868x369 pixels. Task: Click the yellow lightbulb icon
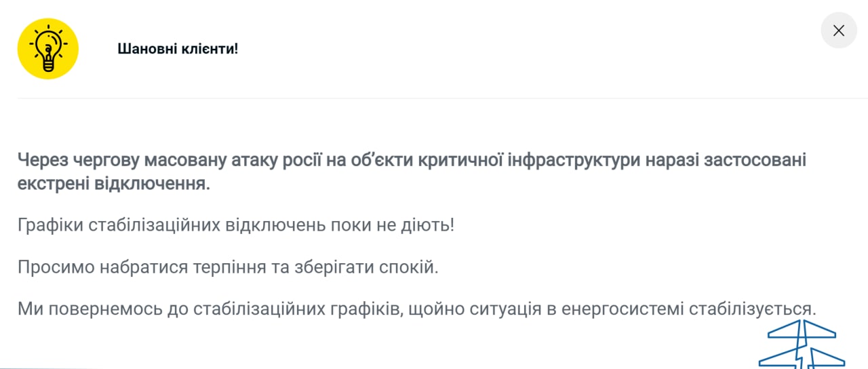pos(48,49)
